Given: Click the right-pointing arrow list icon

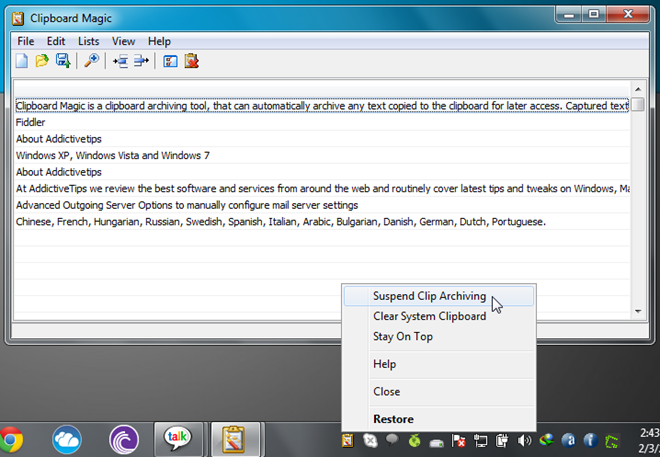Looking at the screenshot, I should (x=141, y=61).
